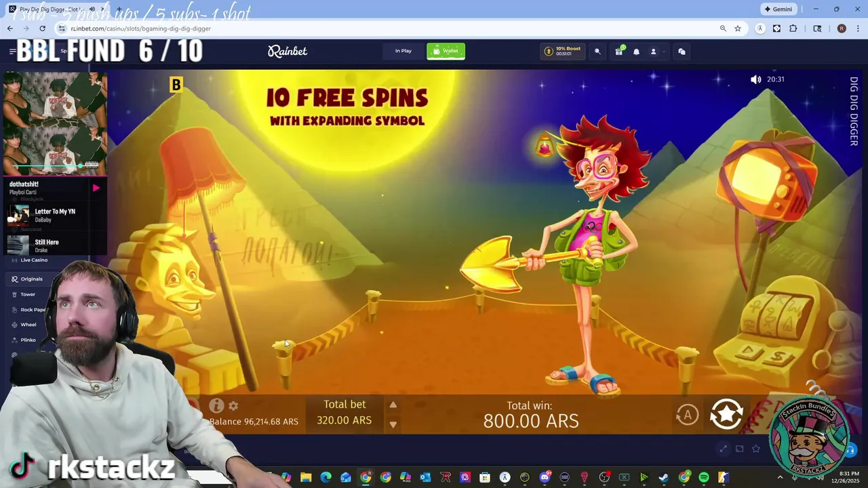Open the Wallet button
The height and width of the screenshot is (488, 868).
click(x=446, y=51)
